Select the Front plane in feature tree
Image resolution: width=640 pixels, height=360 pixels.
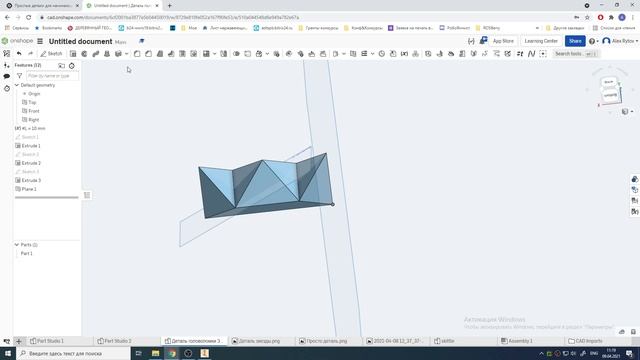(x=33, y=111)
